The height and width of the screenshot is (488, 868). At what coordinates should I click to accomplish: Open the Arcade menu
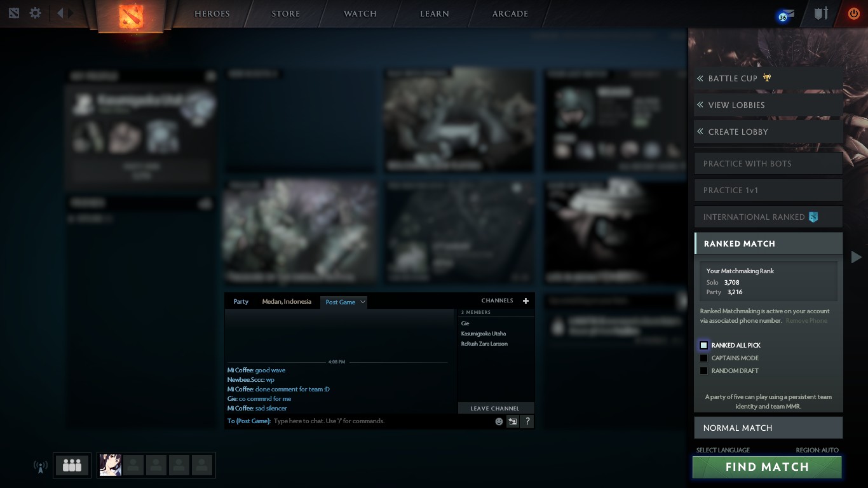(510, 13)
